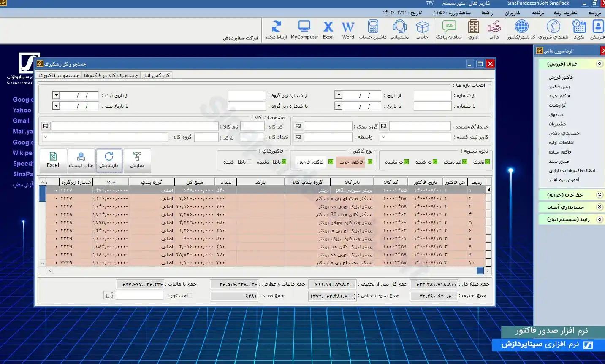Click the چاپ لیست print list button

pyautogui.click(x=81, y=161)
